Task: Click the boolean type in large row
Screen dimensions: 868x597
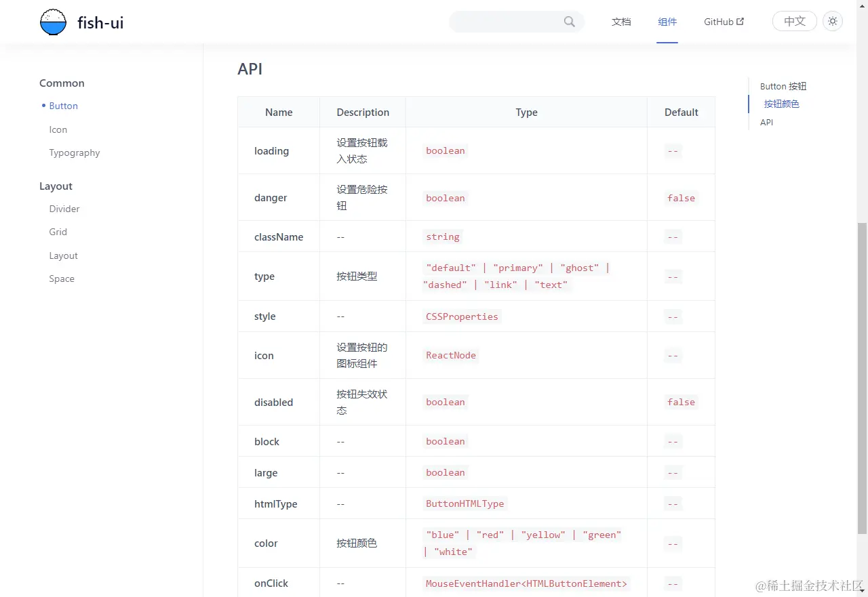Action: (x=446, y=472)
